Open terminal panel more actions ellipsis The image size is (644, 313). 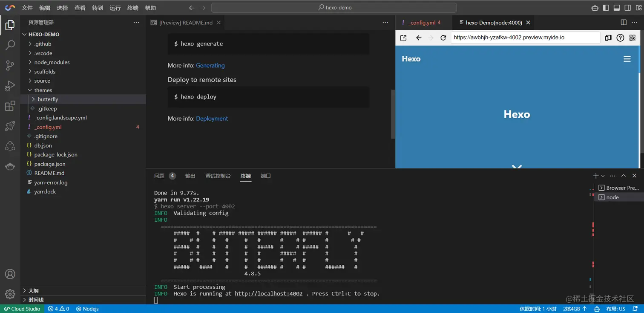tap(612, 176)
